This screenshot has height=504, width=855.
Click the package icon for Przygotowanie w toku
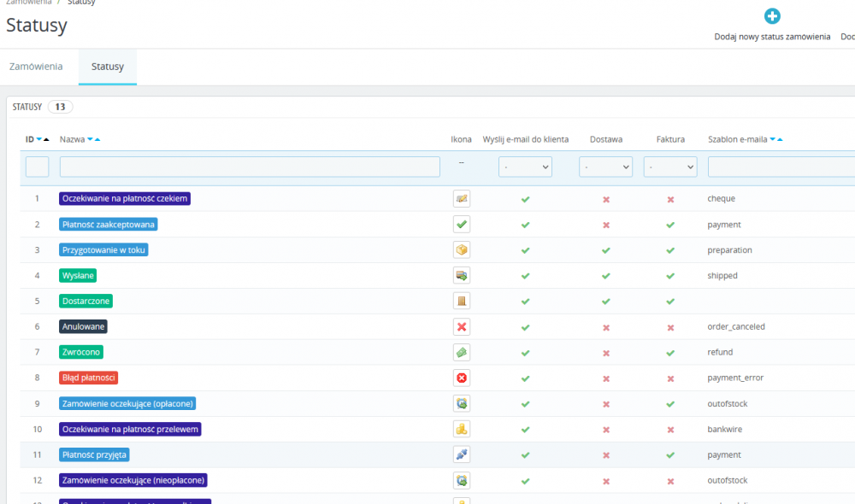coord(462,250)
